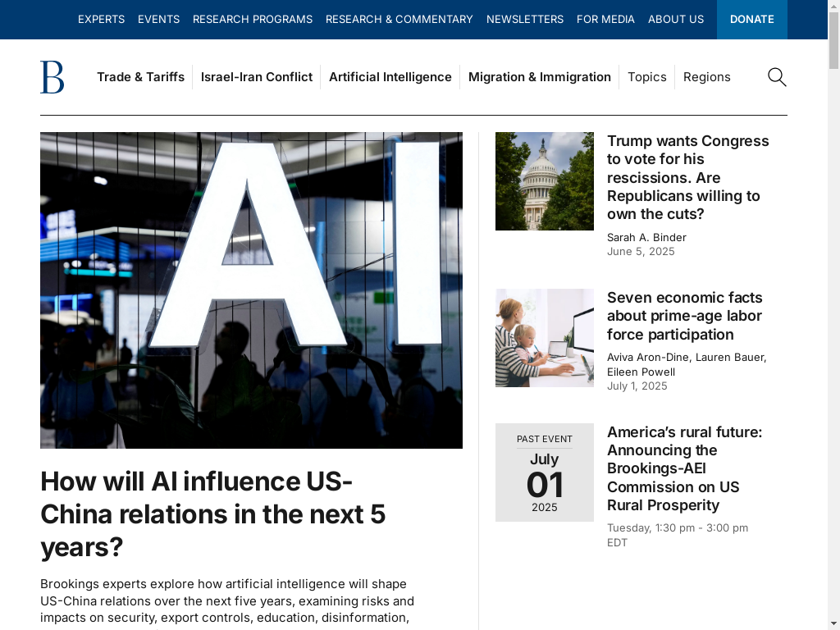The height and width of the screenshot is (630, 840).
Task: Click the Brookings B logo
Action: (52, 77)
